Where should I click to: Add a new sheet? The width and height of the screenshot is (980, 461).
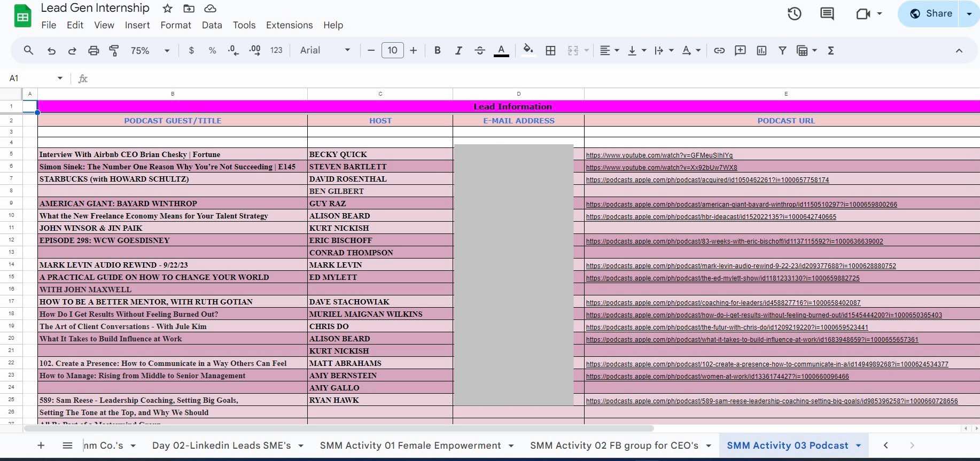pyautogui.click(x=41, y=446)
